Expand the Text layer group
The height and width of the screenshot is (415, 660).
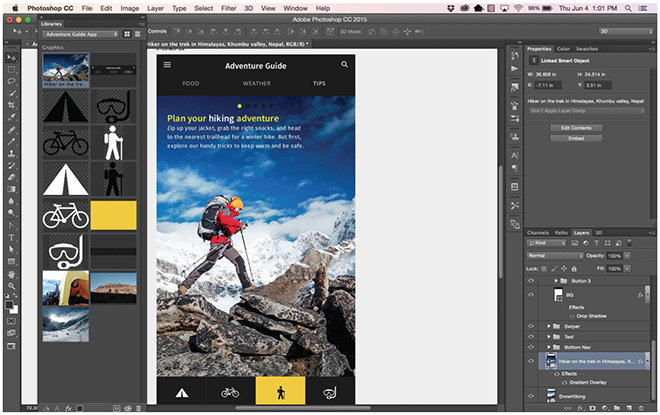(x=548, y=337)
